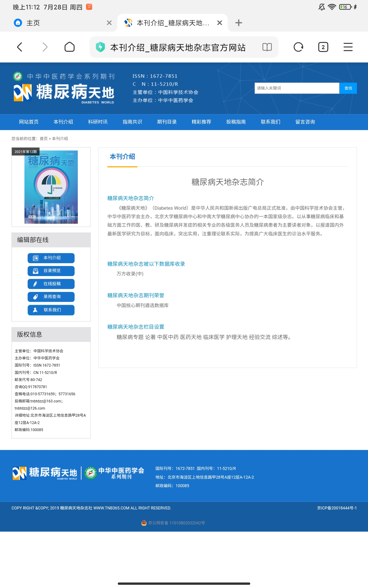The image size is (368, 588).
Task: Click the sidebar 联系我们 button
Action: (x=51, y=310)
